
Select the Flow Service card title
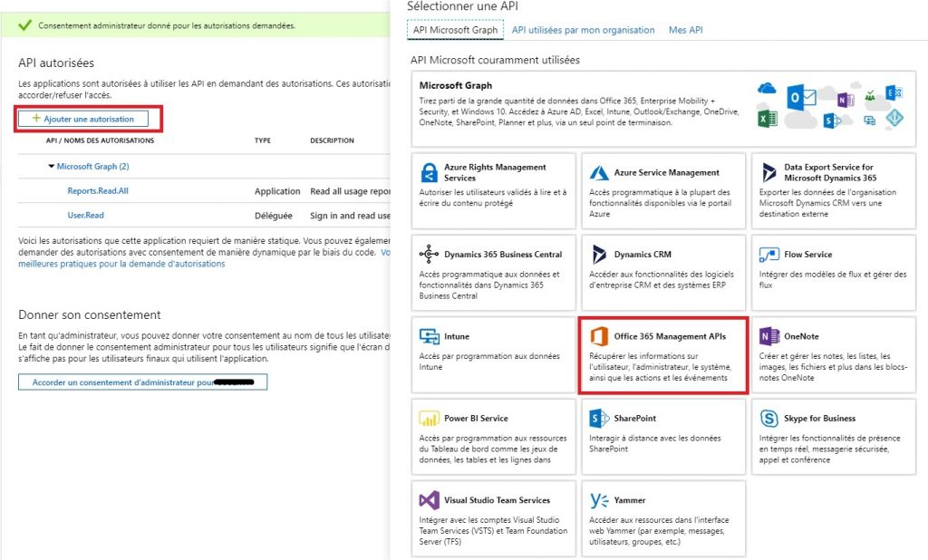point(807,255)
